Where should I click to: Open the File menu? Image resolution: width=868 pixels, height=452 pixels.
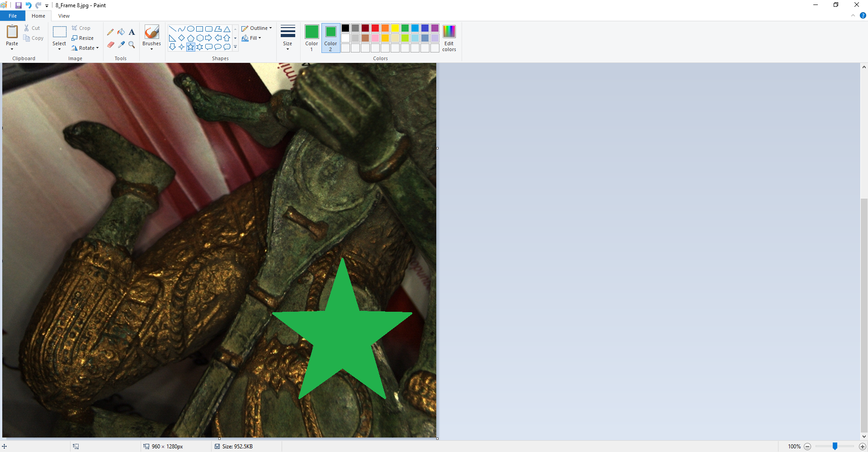13,16
